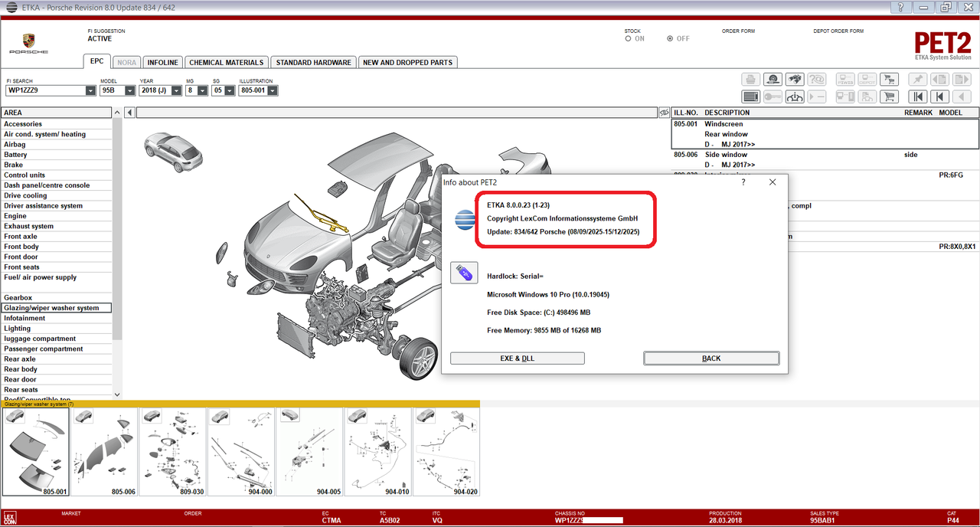Click the user with document icon

coord(867,97)
